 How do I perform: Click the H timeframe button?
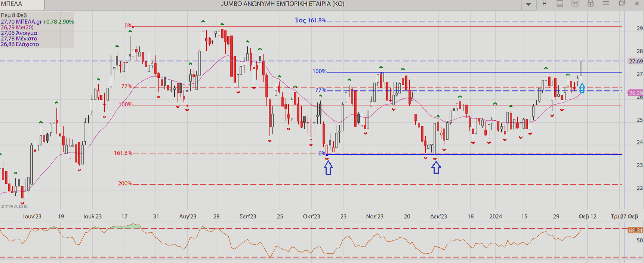tap(545, 4)
